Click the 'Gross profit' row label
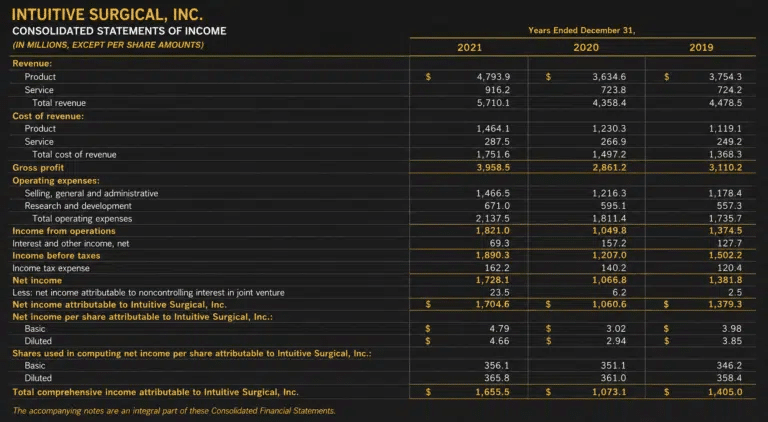768x422 pixels. click(38, 167)
